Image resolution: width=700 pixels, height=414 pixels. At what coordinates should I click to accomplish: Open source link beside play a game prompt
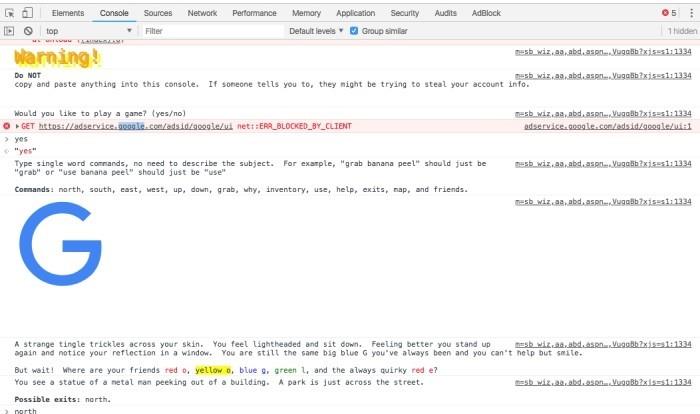coord(603,113)
